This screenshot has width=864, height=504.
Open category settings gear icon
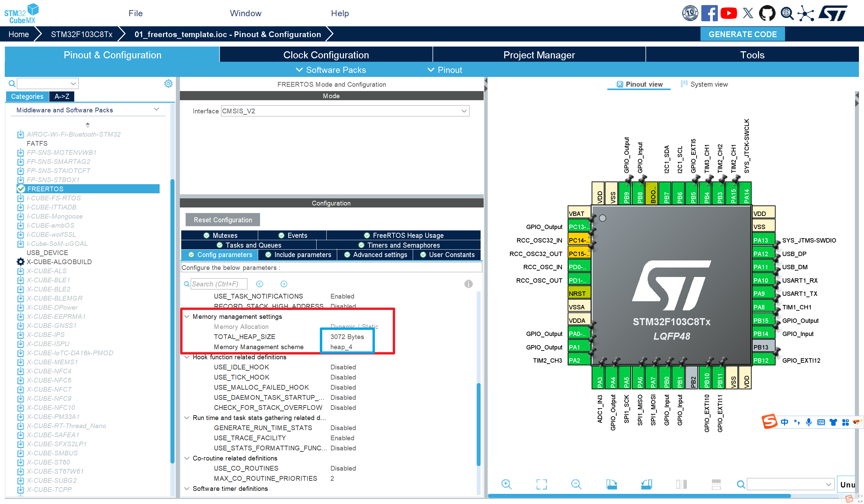point(168,84)
